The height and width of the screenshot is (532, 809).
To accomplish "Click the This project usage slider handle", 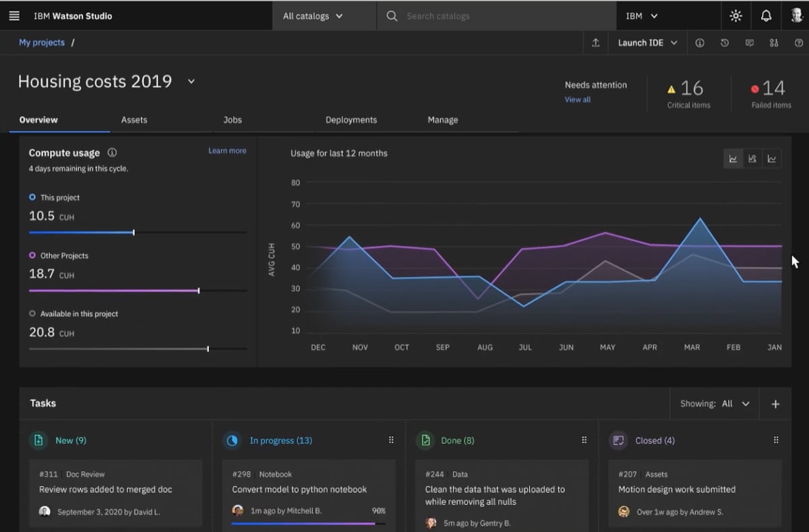I will pos(133,231).
